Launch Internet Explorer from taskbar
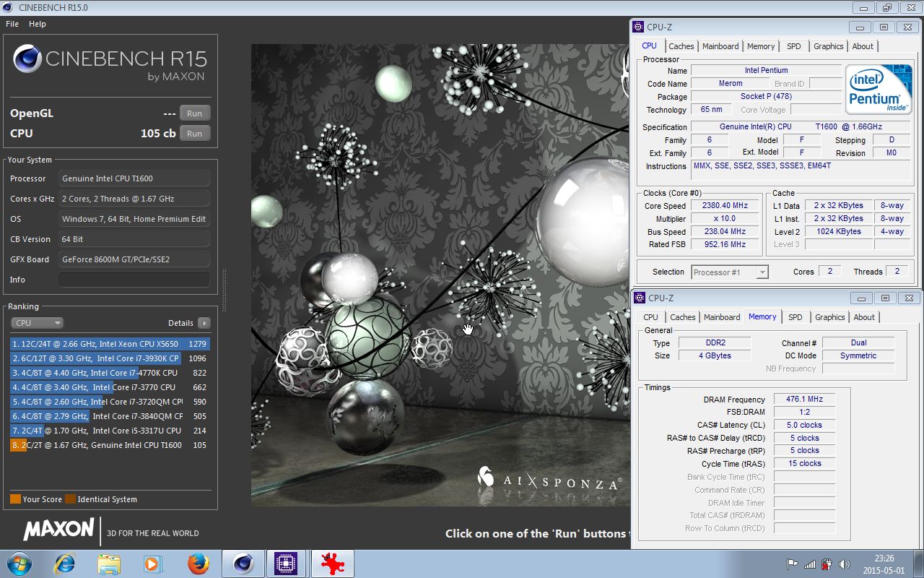 pyautogui.click(x=64, y=563)
